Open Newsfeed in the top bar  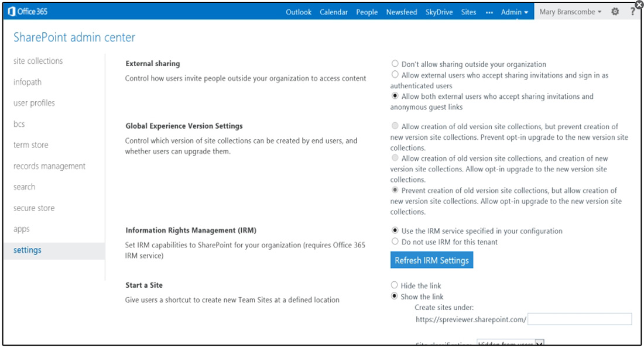[401, 12]
